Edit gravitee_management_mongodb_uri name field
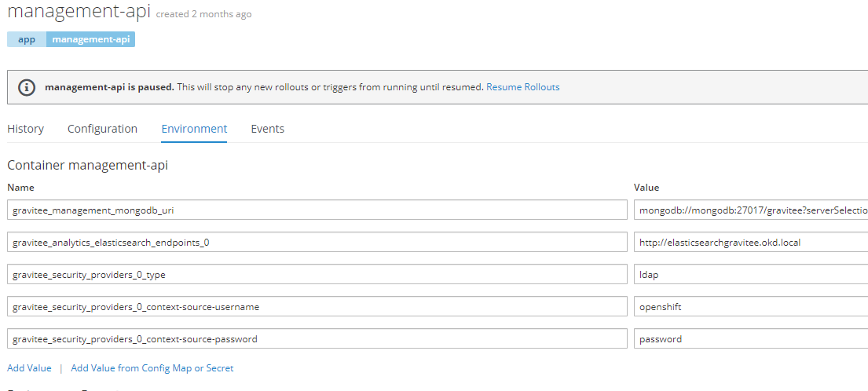 (317, 210)
